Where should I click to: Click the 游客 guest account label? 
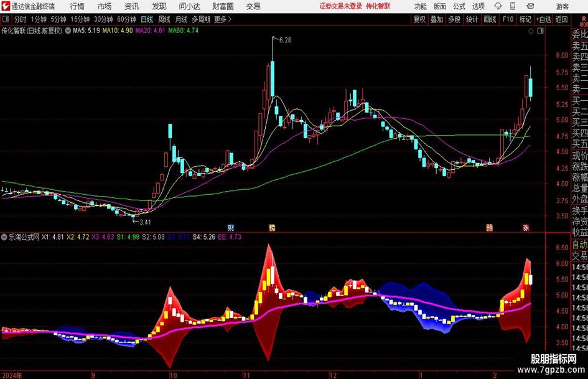(x=562, y=7)
